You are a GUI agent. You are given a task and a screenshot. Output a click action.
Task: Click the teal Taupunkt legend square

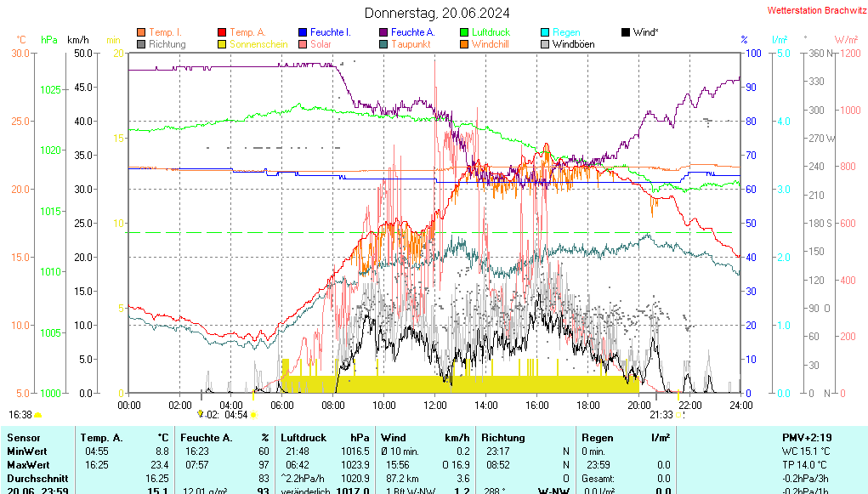tap(383, 44)
